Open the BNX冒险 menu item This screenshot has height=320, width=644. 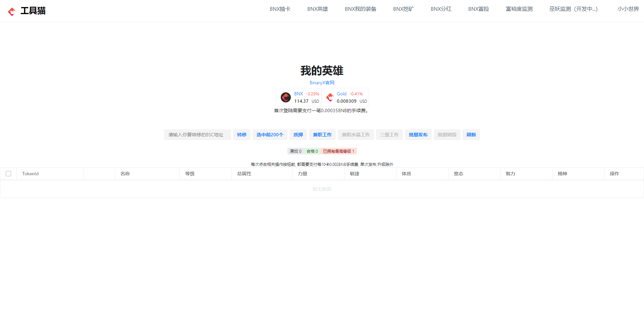coord(479,9)
